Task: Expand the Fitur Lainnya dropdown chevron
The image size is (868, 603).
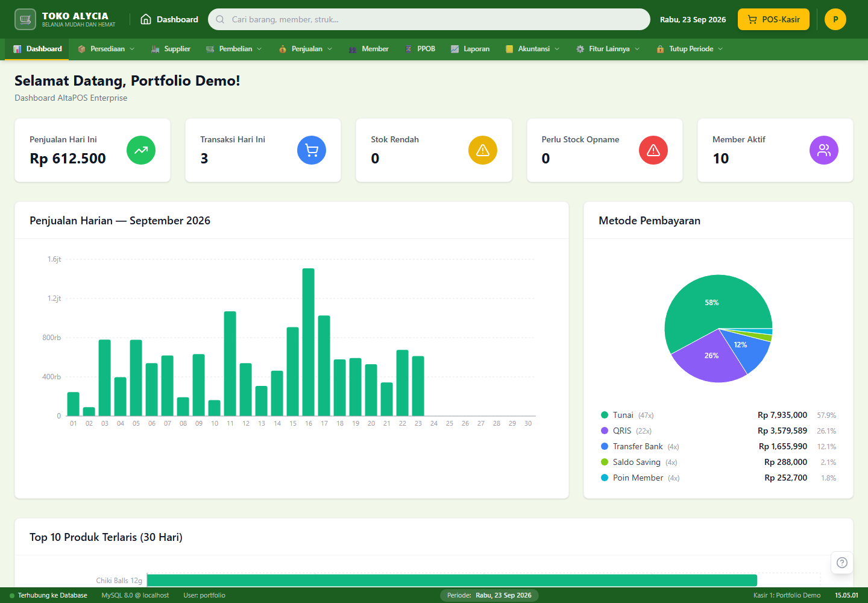Action: pyautogui.click(x=637, y=49)
